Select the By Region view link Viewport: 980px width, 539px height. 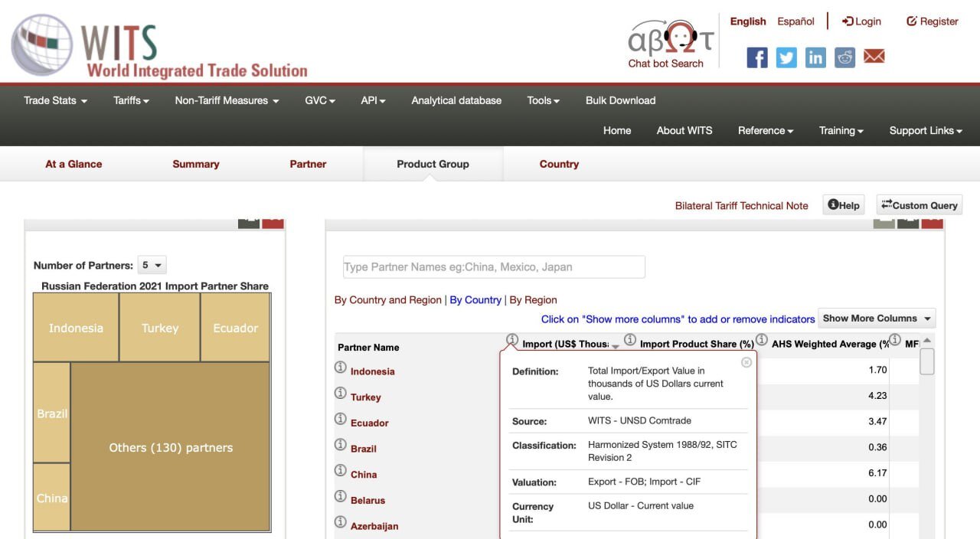point(533,300)
